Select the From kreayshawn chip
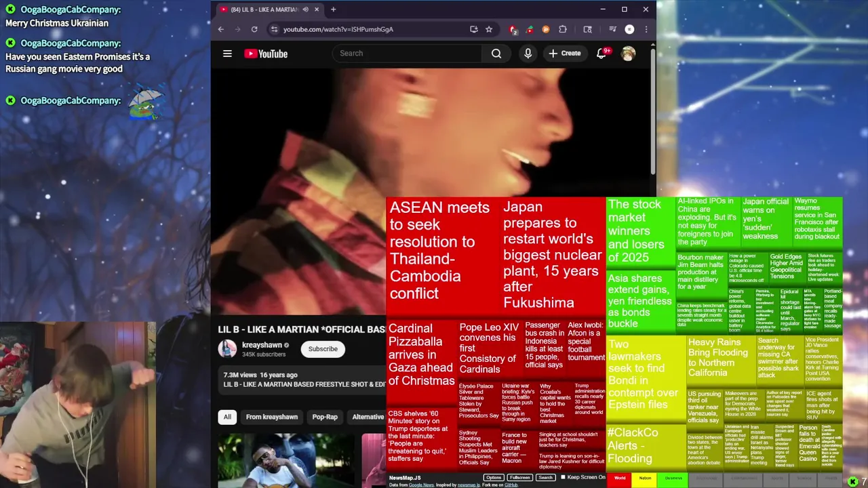The width and height of the screenshot is (868, 488). pyautogui.click(x=271, y=417)
